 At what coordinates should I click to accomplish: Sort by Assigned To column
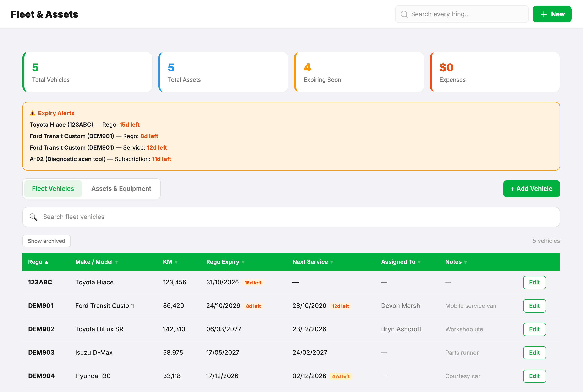click(x=401, y=262)
